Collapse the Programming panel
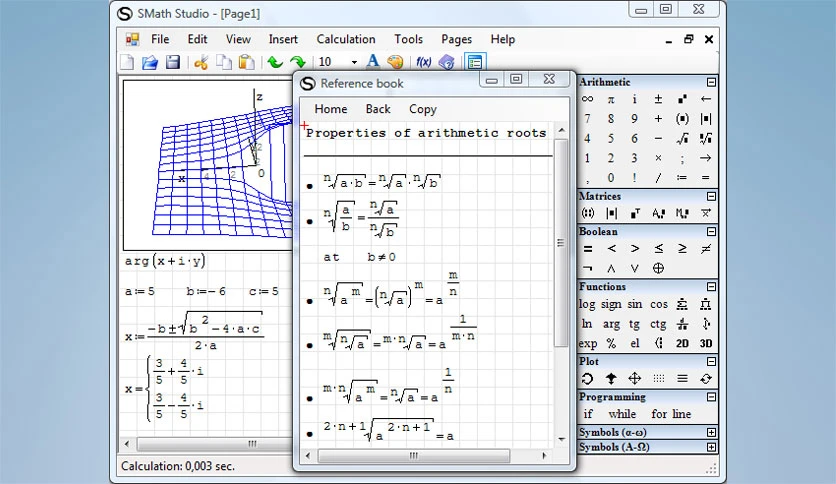The height and width of the screenshot is (484, 836). click(711, 397)
